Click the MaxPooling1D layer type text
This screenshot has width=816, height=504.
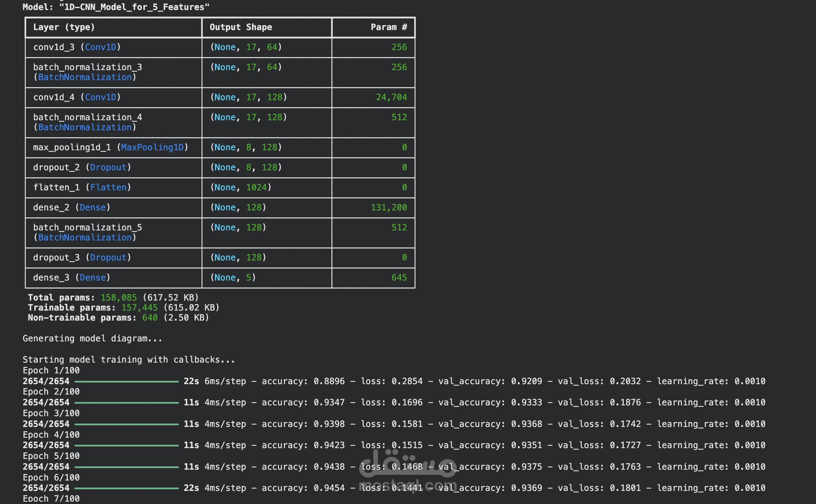[x=152, y=147]
